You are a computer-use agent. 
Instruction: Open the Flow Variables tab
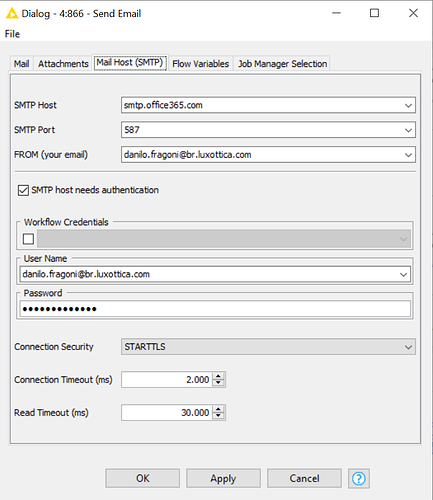pos(201,64)
